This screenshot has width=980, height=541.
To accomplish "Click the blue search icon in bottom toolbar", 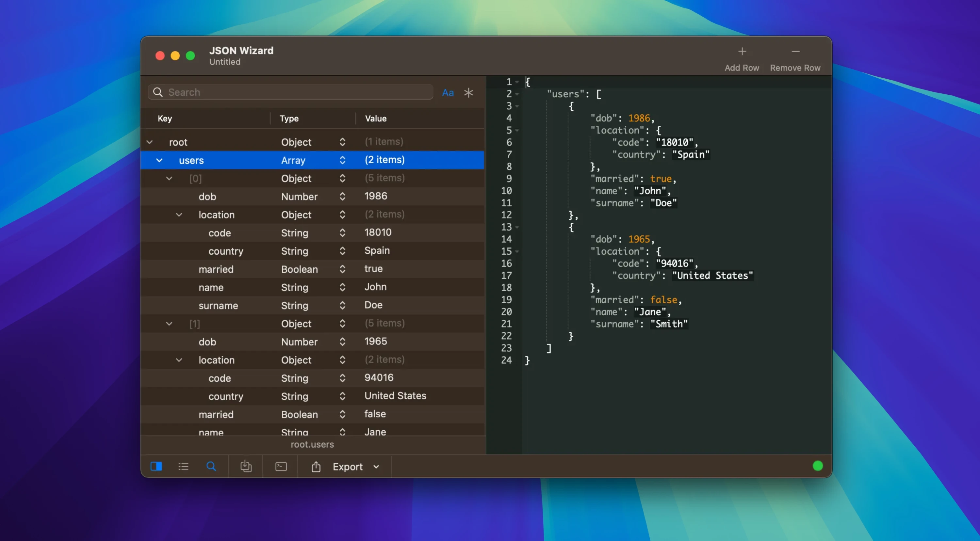I will point(211,466).
